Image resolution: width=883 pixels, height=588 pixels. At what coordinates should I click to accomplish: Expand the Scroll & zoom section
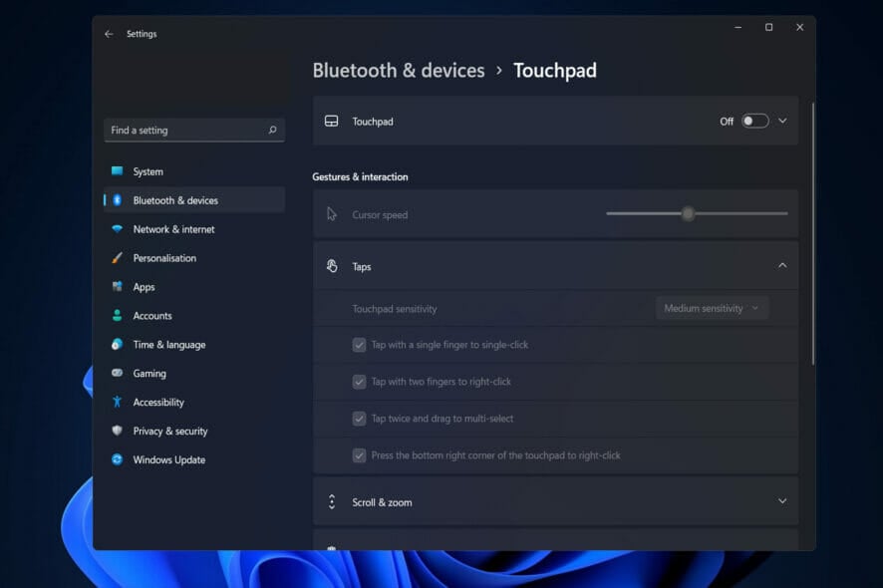click(782, 501)
